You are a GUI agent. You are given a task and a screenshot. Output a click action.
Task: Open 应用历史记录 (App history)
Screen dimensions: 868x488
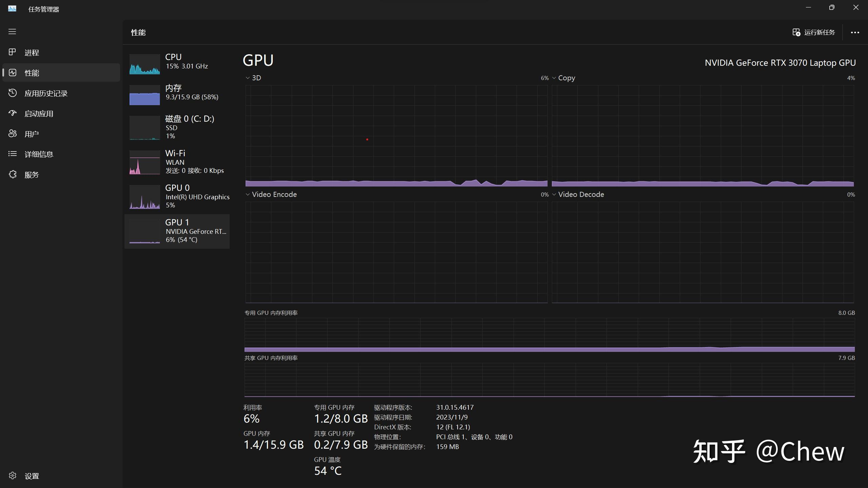(46, 93)
